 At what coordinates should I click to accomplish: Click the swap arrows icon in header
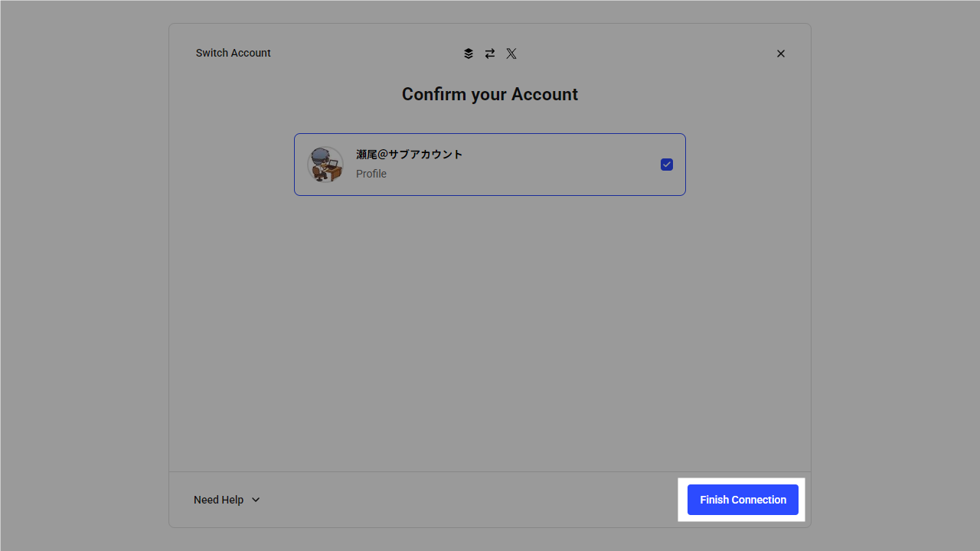coord(490,54)
